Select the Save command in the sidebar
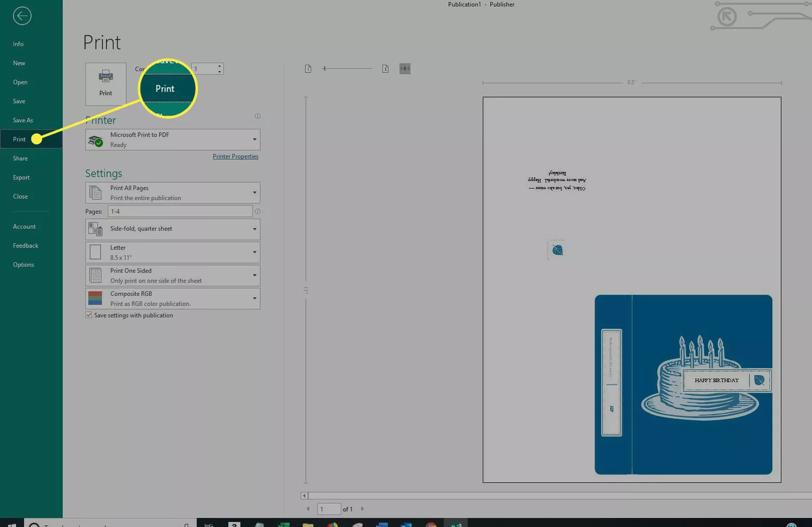This screenshot has width=812, height=527. pyautogui.click(x=19, y=101)
